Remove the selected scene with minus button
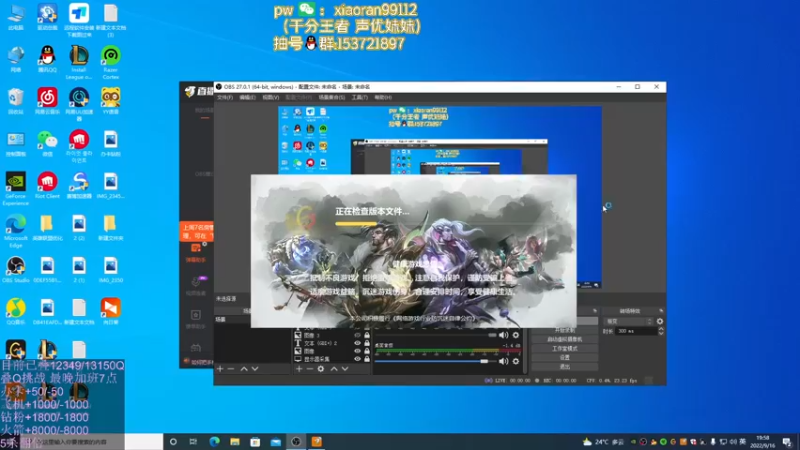This screenshot has width=800, height=450. pos(231,369)
